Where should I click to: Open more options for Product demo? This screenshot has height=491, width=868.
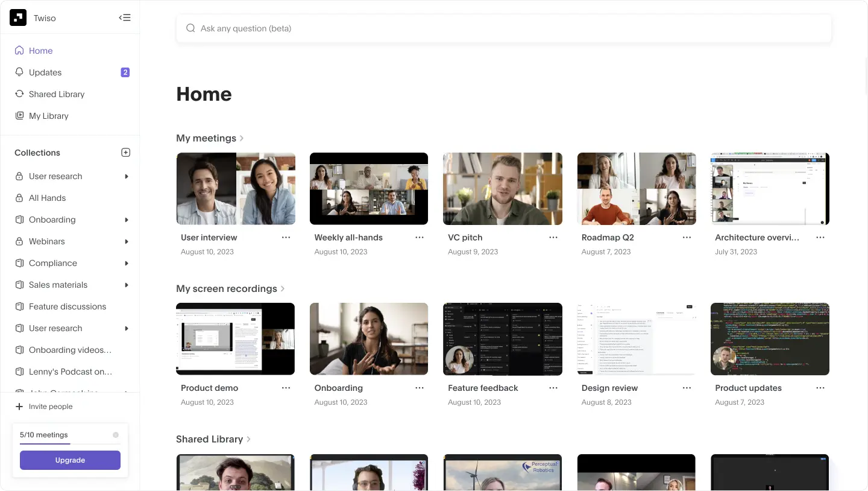point(286,388)
